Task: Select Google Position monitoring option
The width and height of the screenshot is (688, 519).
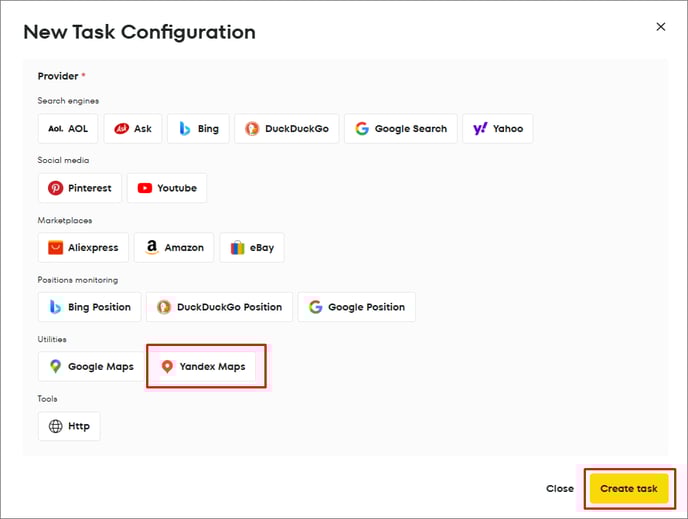Action: pos(357,307)
